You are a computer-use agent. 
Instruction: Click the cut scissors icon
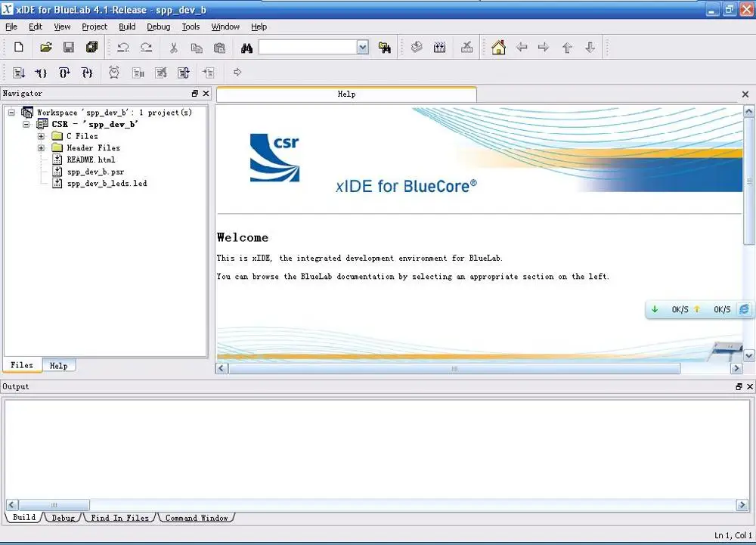[174, 47]
